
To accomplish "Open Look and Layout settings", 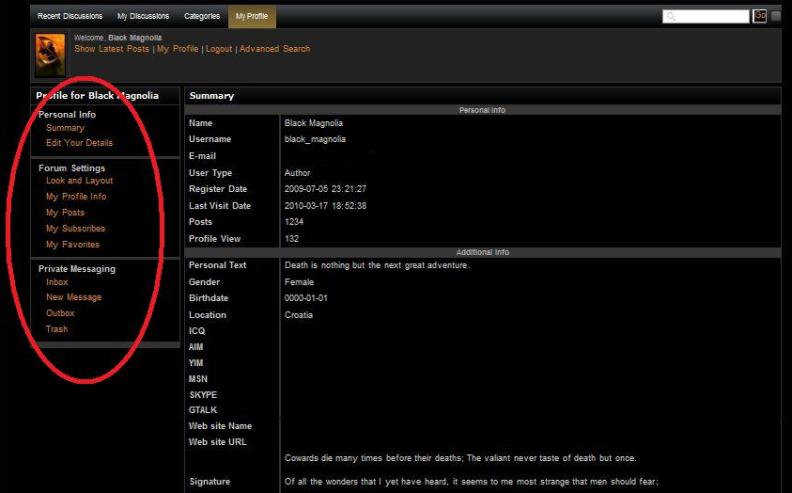I will [79, 181].
